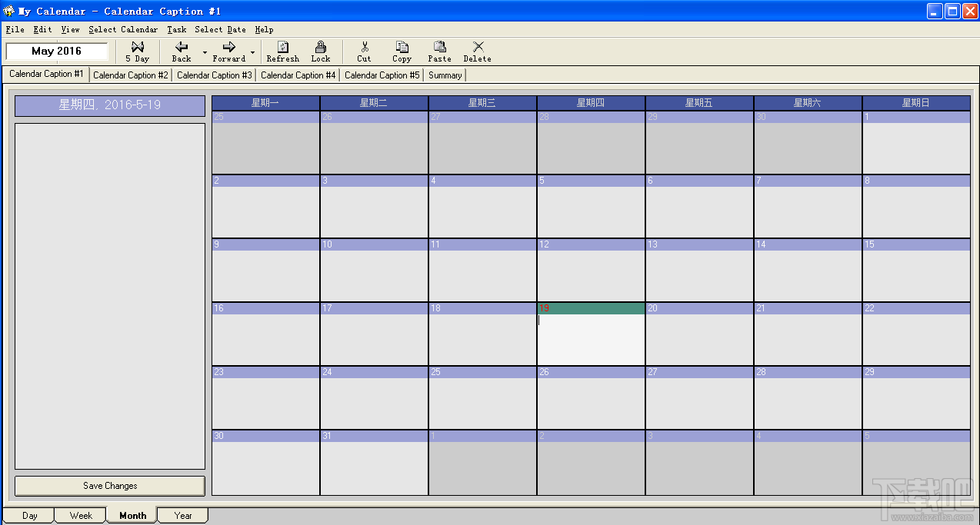Select greyed April 28 cell
This screenshot has height=525, width=980.
click(x=591, y=142)
